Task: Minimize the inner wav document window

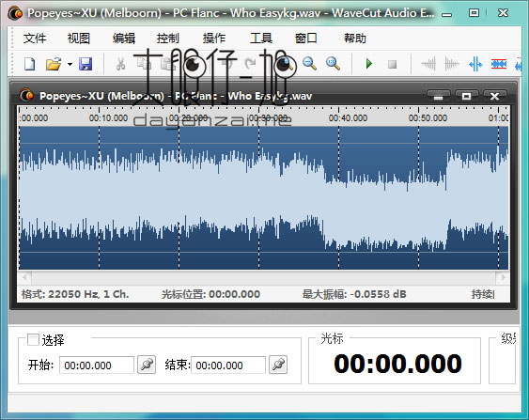Action: coord(438,96)
